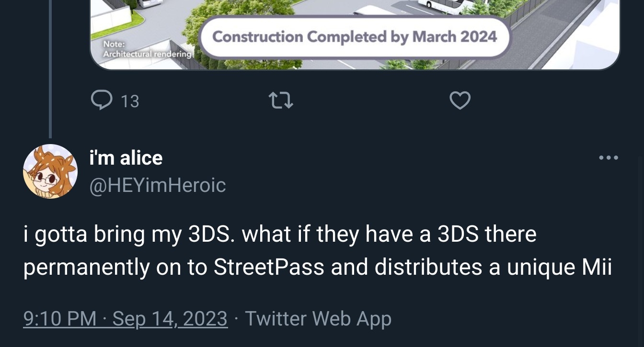Click the display name "i'm alice"
644x347 pixels.
(x=126, y=157)
